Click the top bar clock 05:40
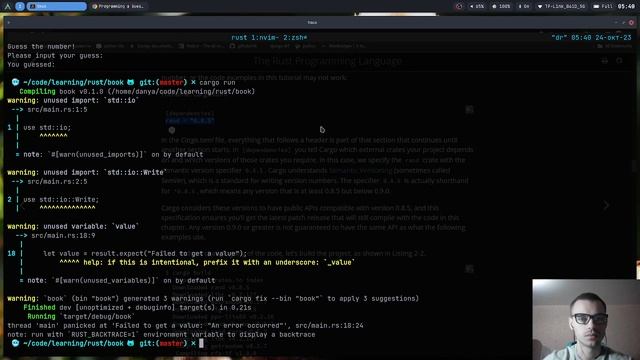This screenshot has width=640, height=360. pyautogui.click(x=626, y=6)
